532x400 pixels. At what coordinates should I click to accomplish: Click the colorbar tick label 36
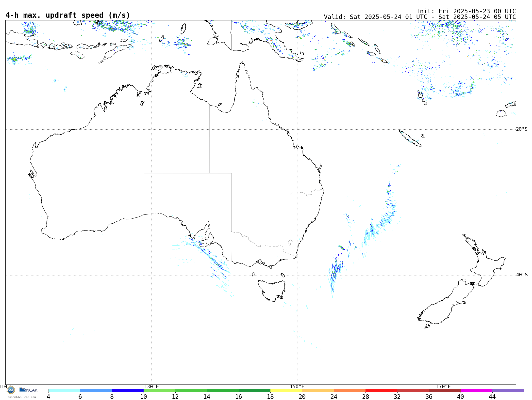pyautogui.click(x=429, y=397)
